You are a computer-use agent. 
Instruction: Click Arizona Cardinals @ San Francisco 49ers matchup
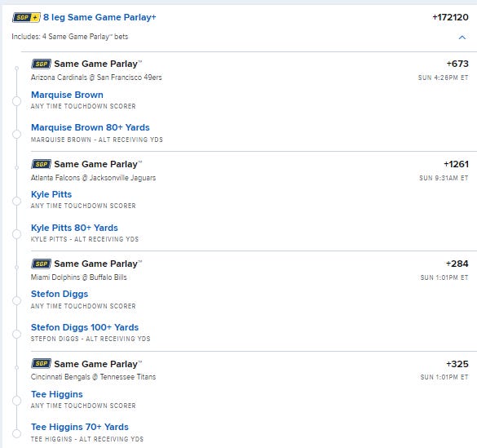tap(96, 78)
